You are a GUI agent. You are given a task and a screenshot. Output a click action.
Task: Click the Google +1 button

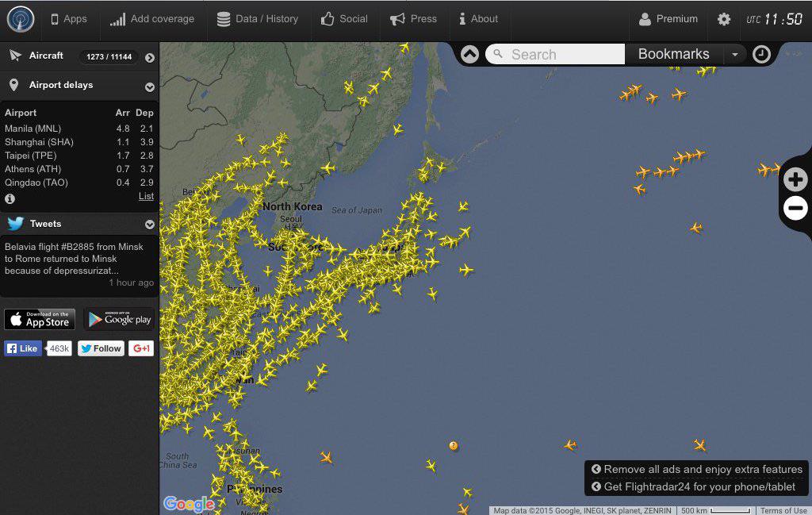(141, 348)
